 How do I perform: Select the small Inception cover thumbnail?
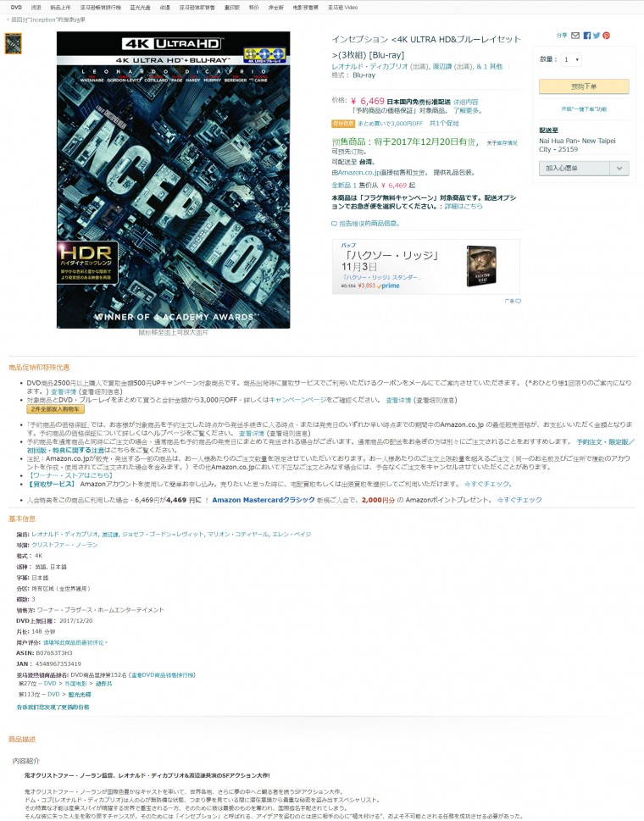point(13,43)
